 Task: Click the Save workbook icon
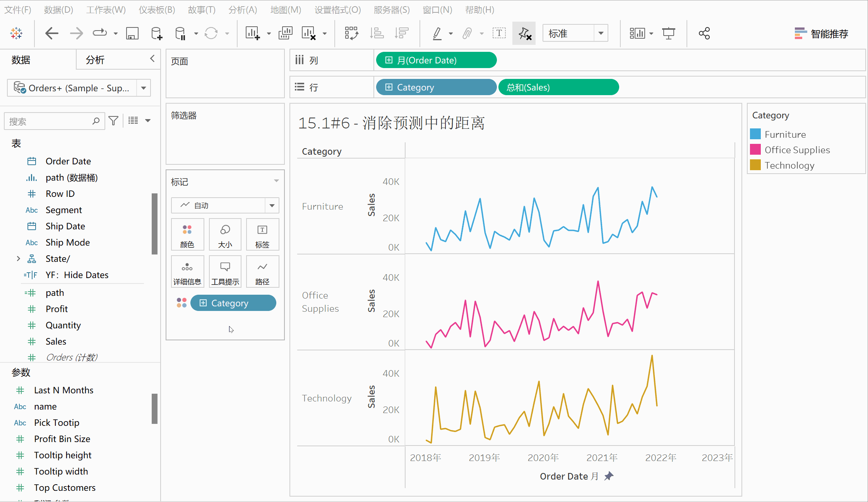coord(132,34)
